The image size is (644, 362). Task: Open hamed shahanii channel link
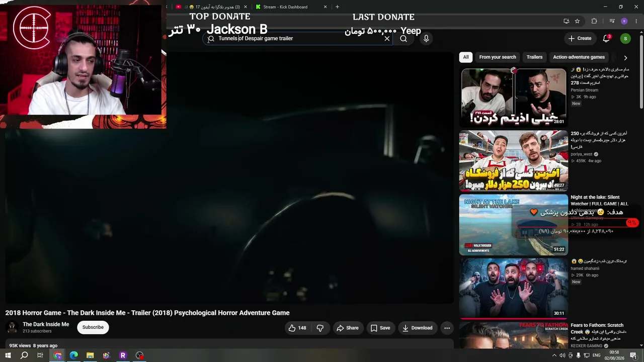pos(585,268)
